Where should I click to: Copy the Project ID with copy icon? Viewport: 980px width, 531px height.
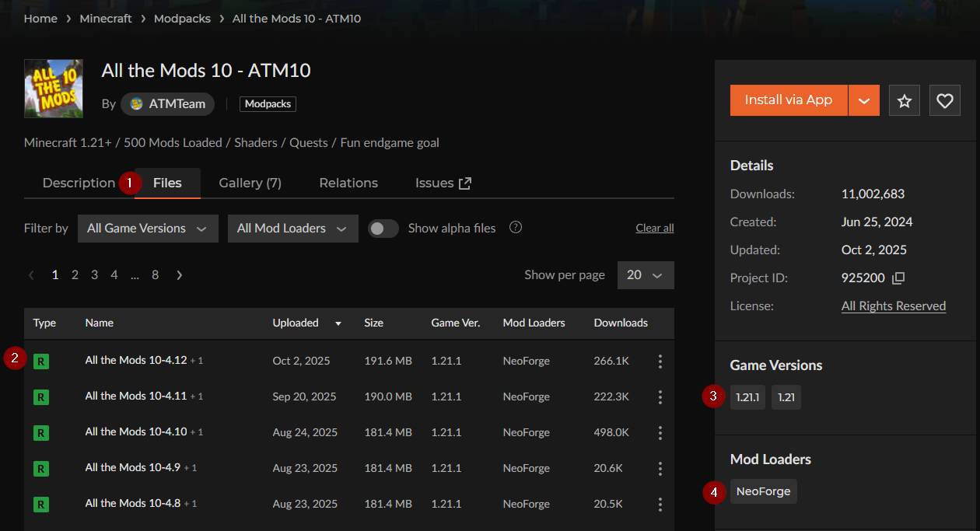898,278
